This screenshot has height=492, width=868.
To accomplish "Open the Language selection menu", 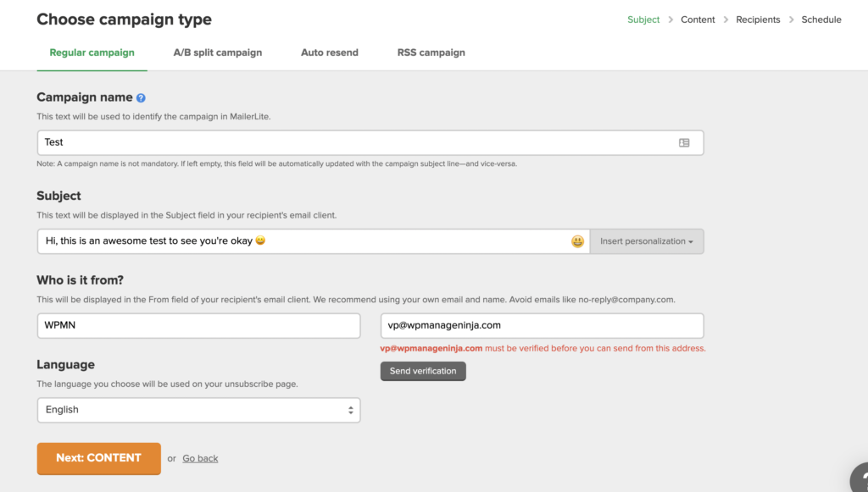I will [x=198, y=410].
